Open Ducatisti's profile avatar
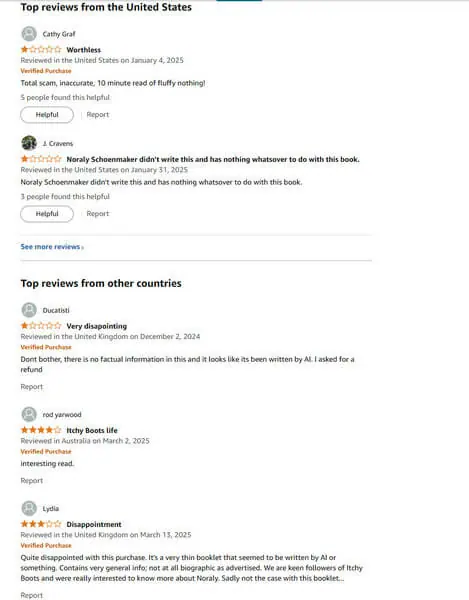Screen dimensions: 469x600 29,310
